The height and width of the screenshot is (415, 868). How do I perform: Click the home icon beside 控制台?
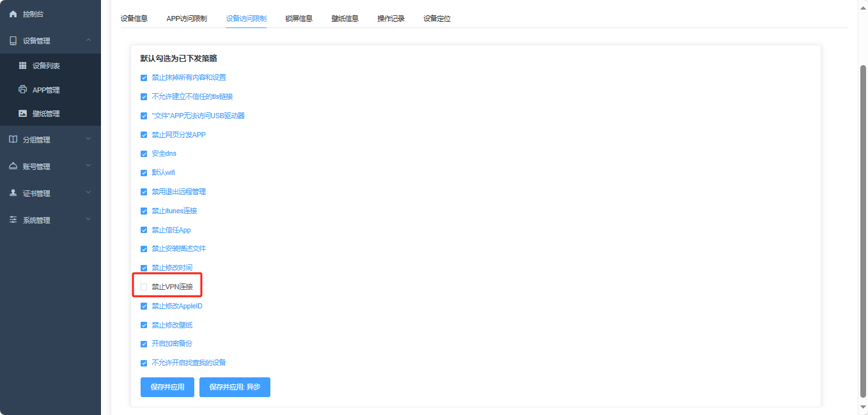pyautogui.click(x=13, y=14)
